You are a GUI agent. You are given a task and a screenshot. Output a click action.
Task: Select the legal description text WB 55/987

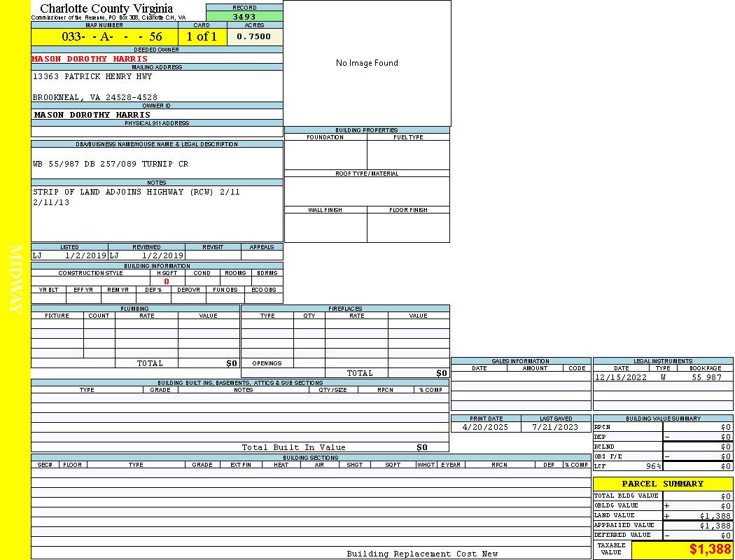[111, 164]
